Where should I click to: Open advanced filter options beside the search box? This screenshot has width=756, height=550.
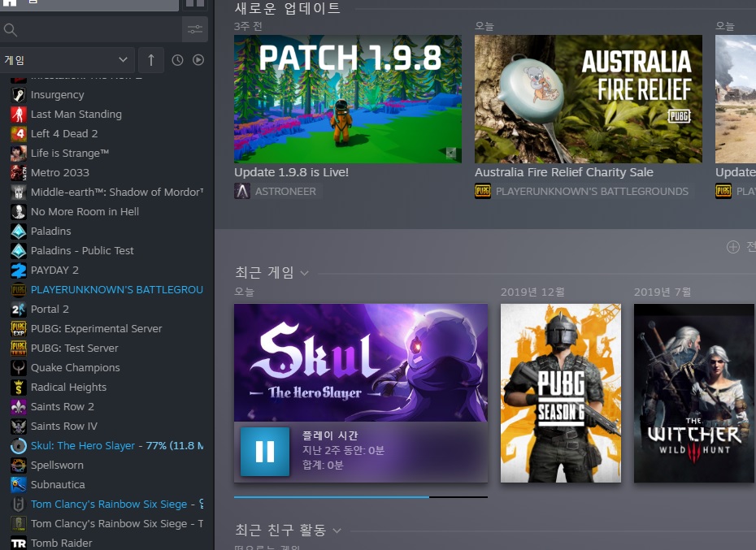(195, 30)
